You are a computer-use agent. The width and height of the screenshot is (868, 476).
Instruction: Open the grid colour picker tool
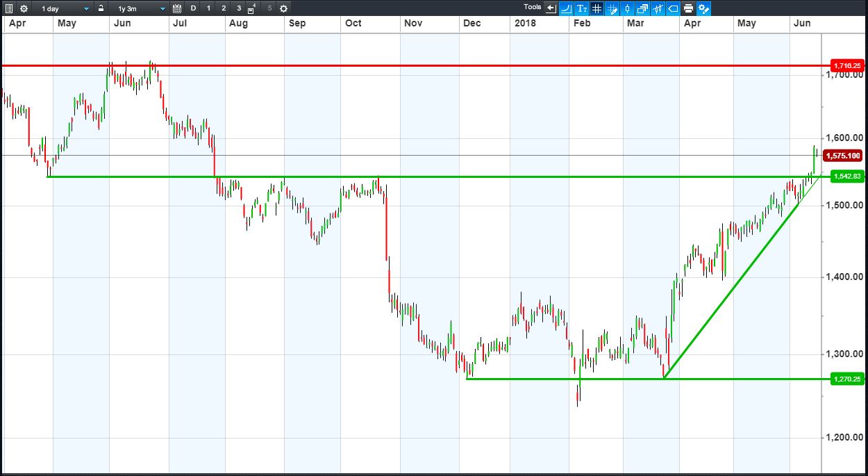(x=612, y=8)
